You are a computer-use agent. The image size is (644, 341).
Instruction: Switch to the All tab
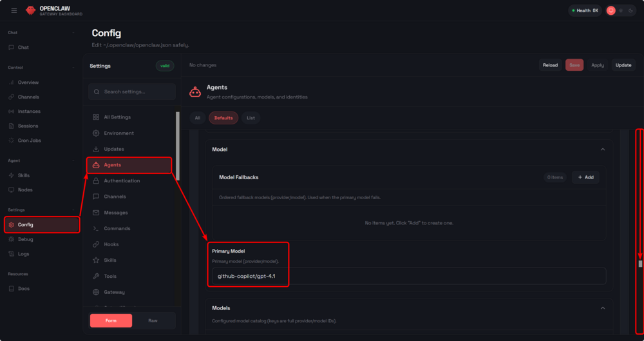point(198,118)
